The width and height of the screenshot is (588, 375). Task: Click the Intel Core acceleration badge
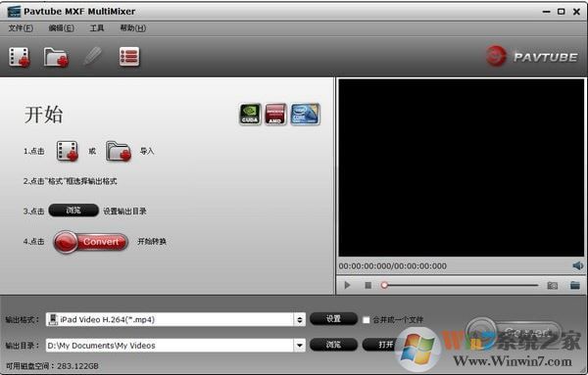pos(305,114)
